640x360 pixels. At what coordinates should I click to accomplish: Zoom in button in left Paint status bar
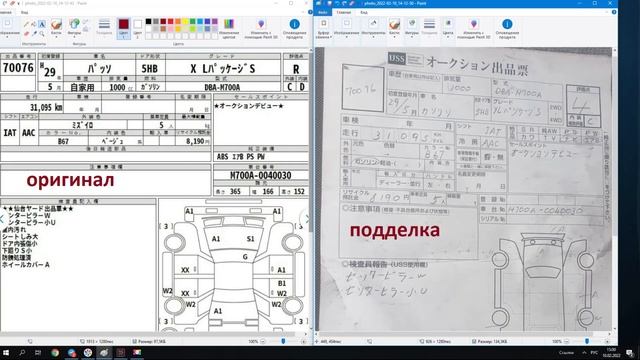click(x=304, y=341)
